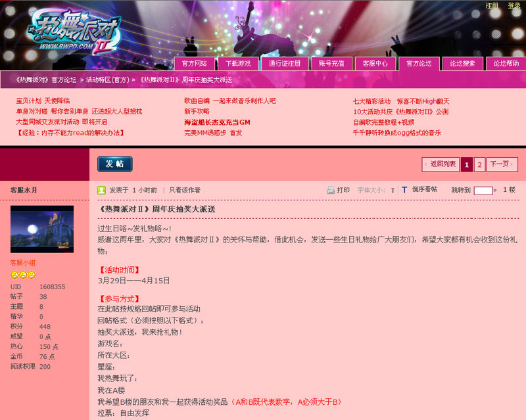Click the 客服小组 user group link
The width and height of the screenshot is (526, 420).
[23, 263]
